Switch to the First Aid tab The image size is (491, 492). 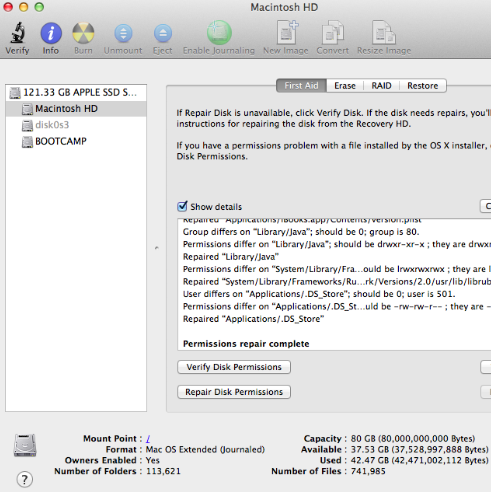(301, 86)
